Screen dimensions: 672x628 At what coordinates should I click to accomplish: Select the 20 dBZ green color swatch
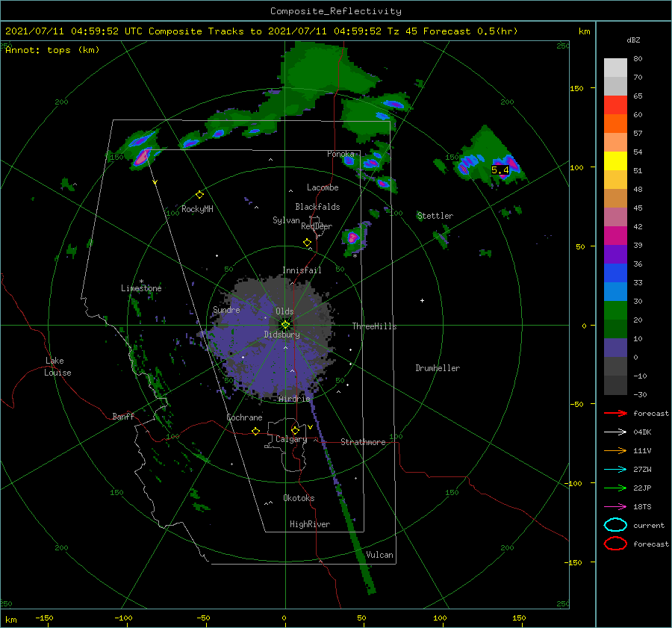coord(615,311)
